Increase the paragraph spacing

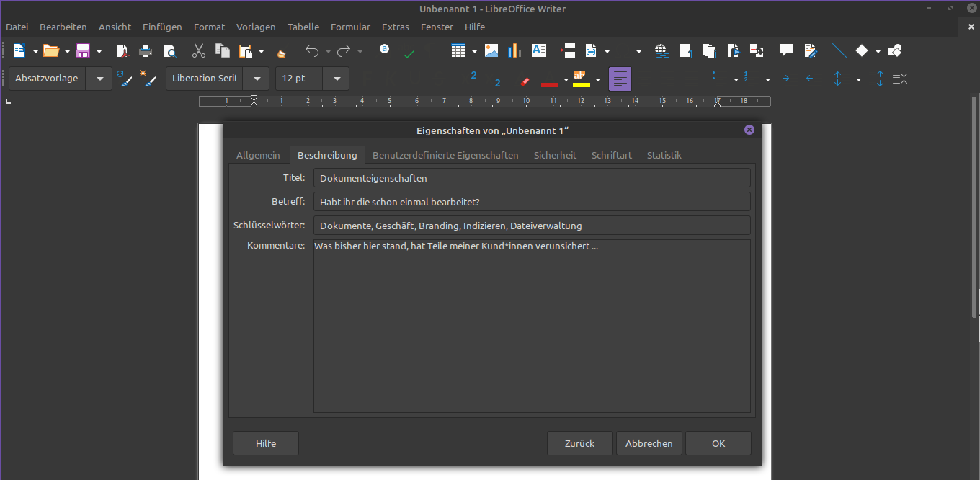pyautogui.click(x=880, y=79)
